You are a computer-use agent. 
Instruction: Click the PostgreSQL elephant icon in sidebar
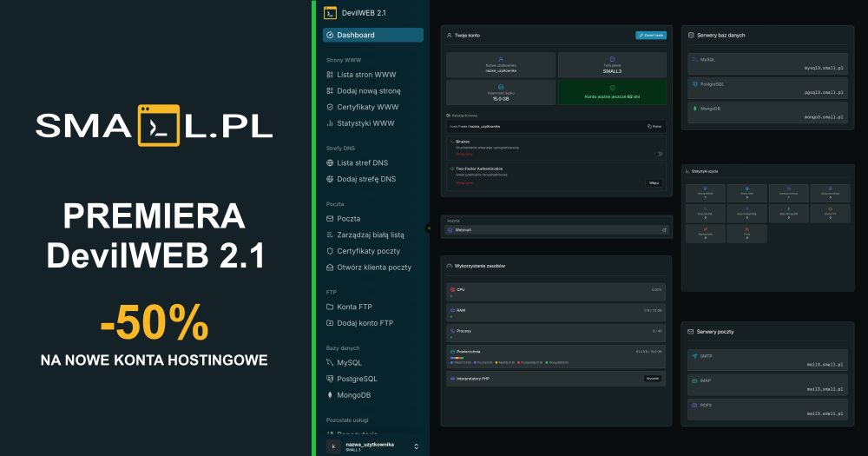point(330,379)
